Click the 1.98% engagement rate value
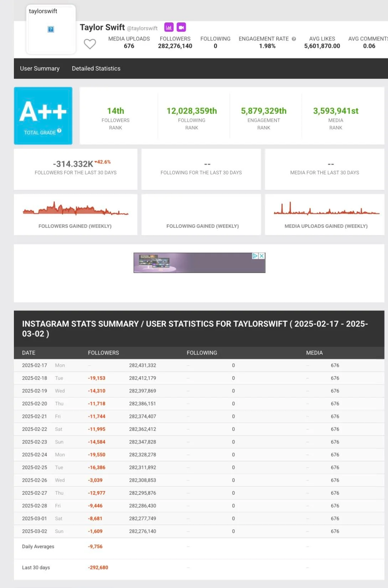The image size is (388, 588). (267, 46)
